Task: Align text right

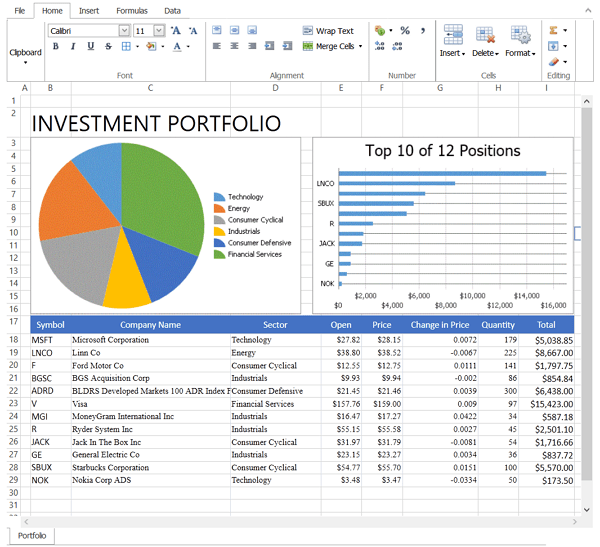Action: (252, 46)
